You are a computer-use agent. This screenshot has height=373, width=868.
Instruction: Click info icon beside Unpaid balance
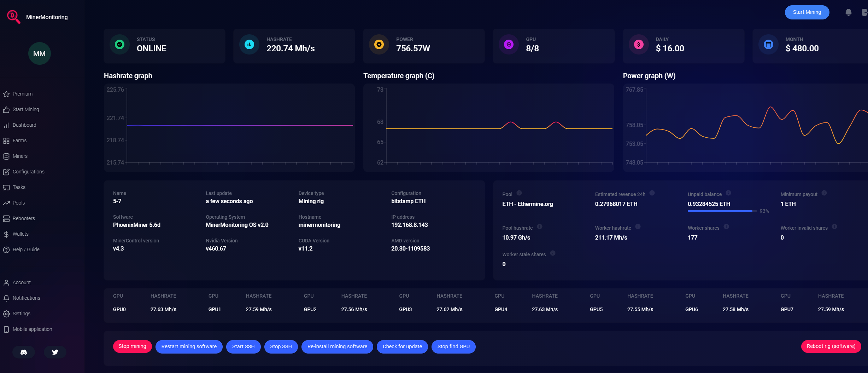point(728,193)
